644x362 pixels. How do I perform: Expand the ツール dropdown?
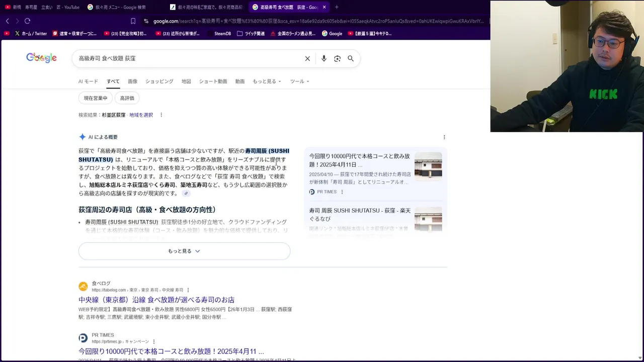click(x=299, y=81)
